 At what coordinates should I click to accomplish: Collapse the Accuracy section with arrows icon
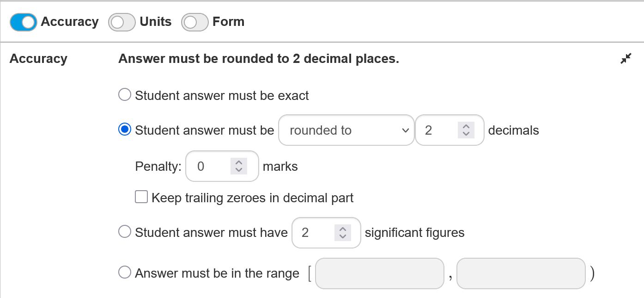coord(626,59)
